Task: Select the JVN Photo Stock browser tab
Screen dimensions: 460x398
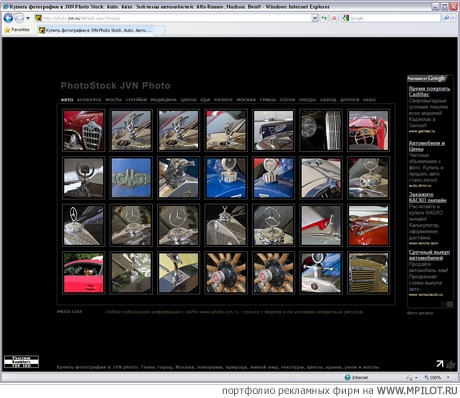Action: [x=95, y=30]
